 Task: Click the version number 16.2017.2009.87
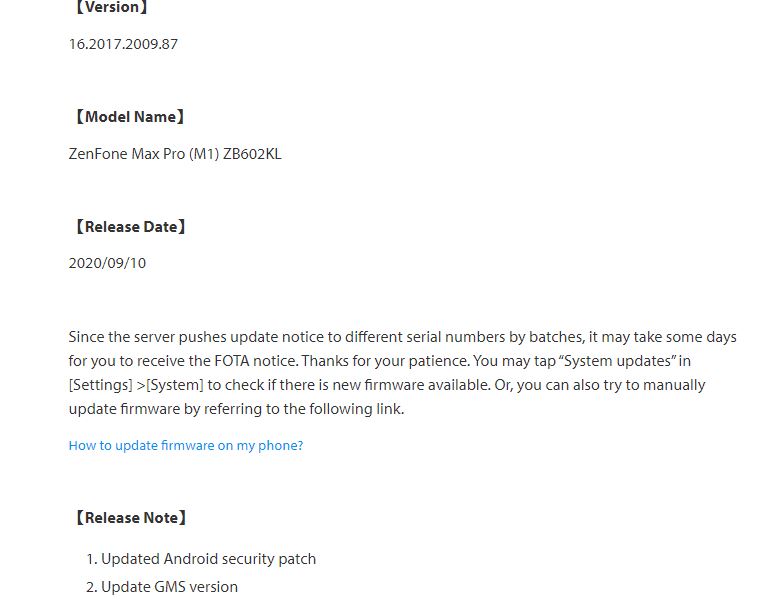123,44
